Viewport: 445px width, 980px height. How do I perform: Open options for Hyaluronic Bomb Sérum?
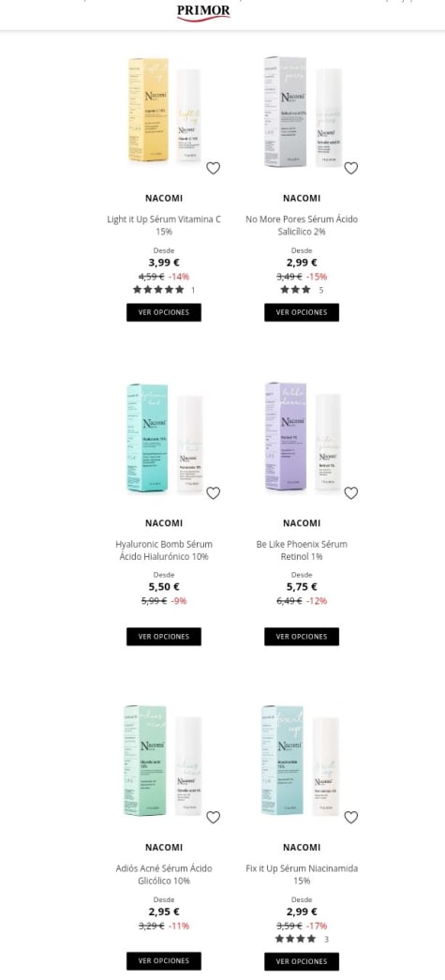pos(164,637)
